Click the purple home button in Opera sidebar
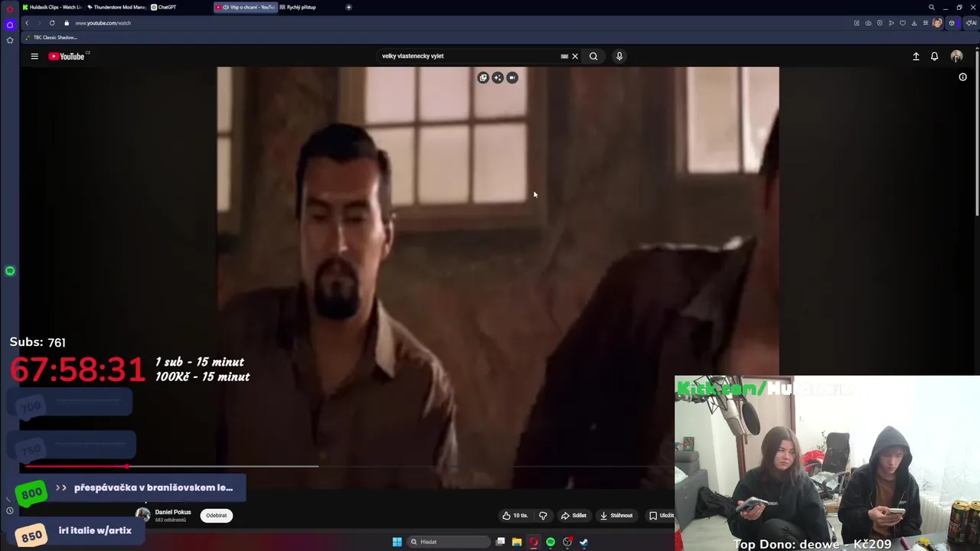Image resolution: width=980 pixels, height=551 pixels. click(10, 24)
